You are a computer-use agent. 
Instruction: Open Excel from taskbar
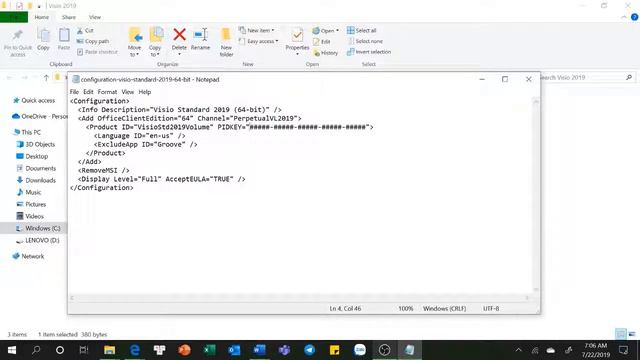pyautogui.click(x=209, y=350)
